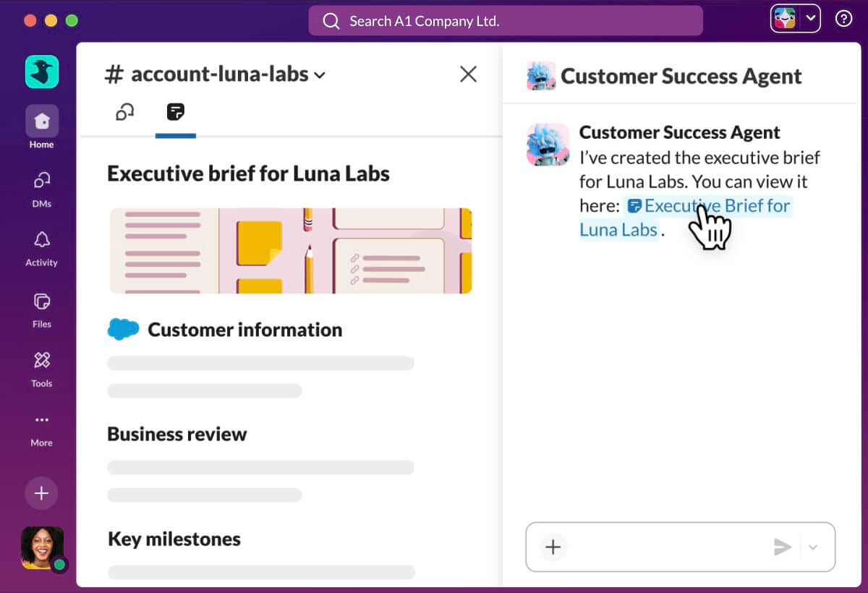Select the canvas tab icon
The image size is (868, 593).
[x=176, y=112]
